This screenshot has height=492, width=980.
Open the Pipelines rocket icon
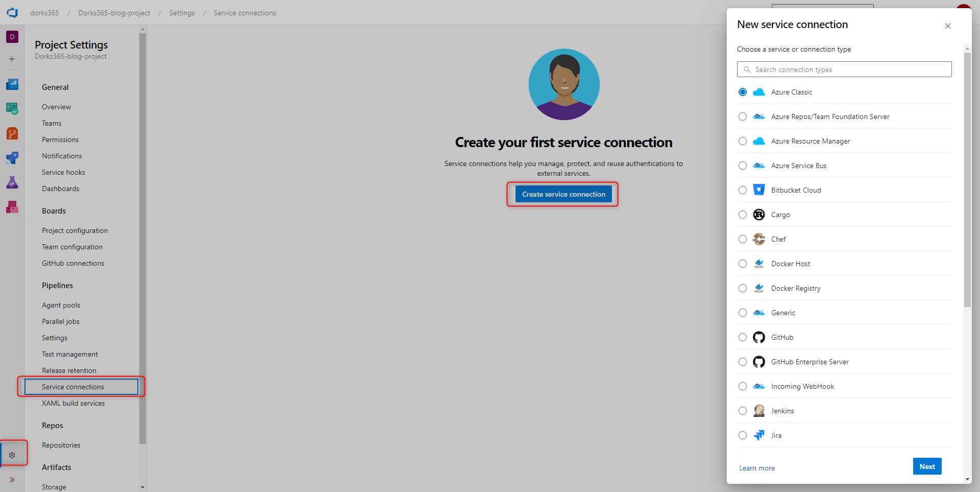pyautogui.click(x=12, y=158)
